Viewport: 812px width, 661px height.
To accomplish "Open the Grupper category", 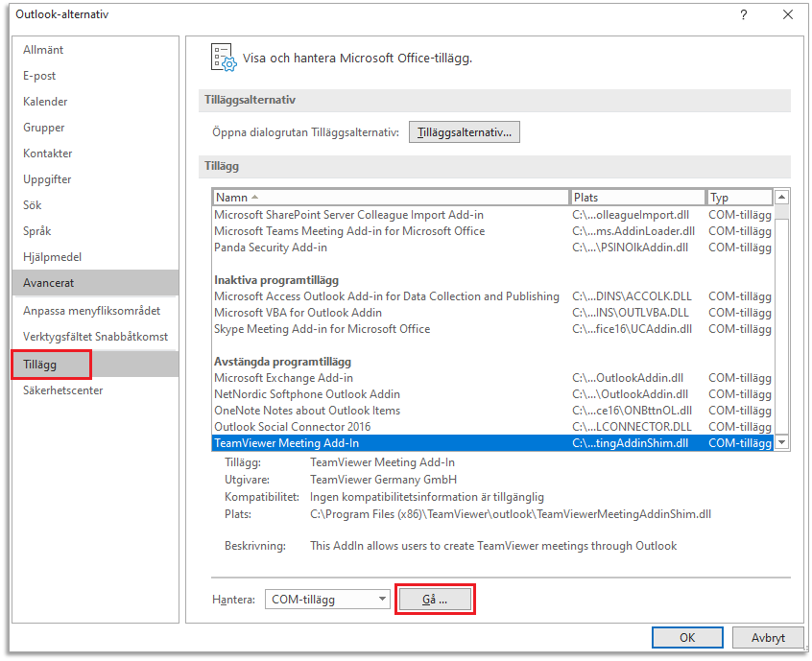I will [95, 128].
